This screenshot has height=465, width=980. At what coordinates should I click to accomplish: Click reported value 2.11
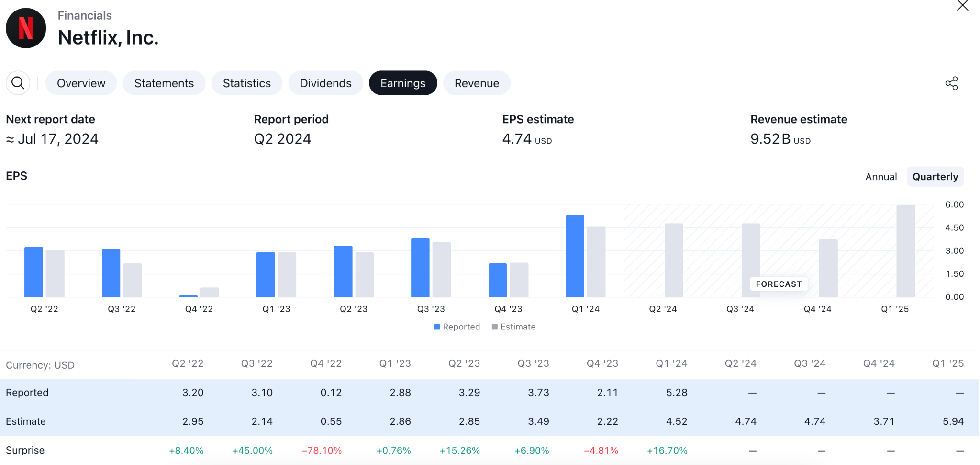[x=608, y=393]
